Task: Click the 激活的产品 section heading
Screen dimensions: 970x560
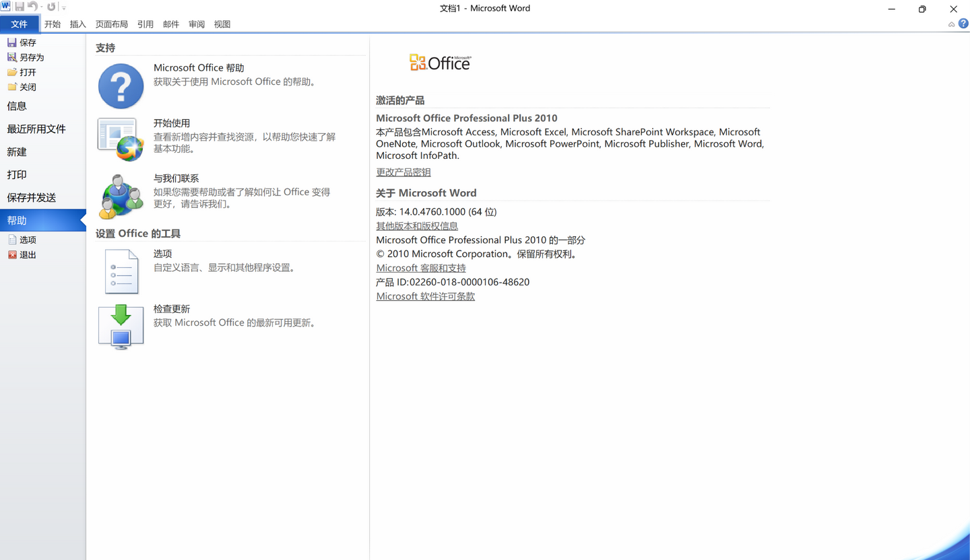Action: (400, 100)
